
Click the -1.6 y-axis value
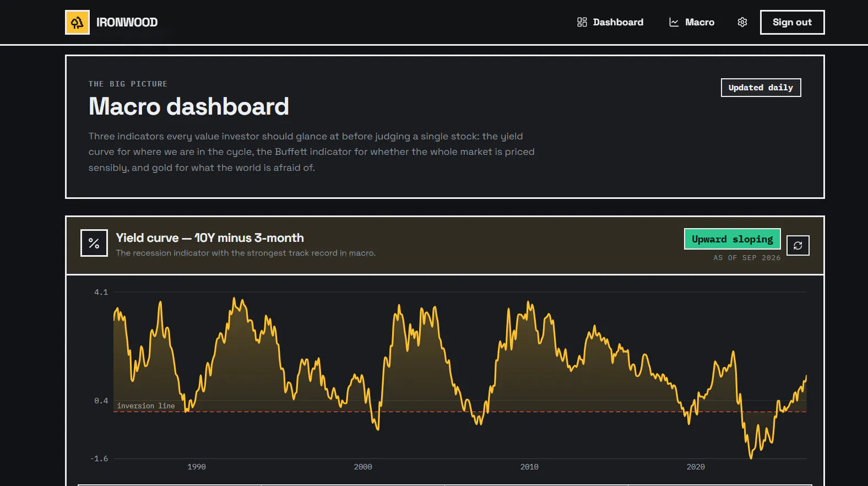[x=99, y=458]
